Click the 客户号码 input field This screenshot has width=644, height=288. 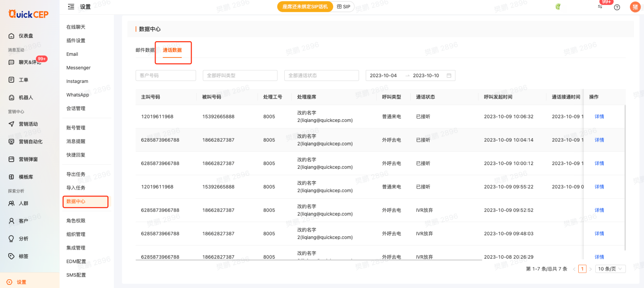(165, 76)
